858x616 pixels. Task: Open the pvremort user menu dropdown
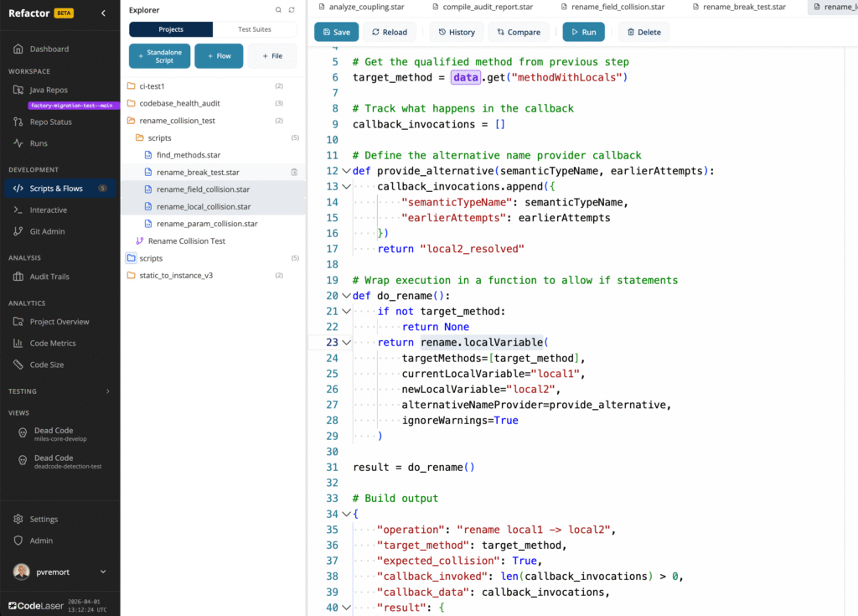point(103,572)
